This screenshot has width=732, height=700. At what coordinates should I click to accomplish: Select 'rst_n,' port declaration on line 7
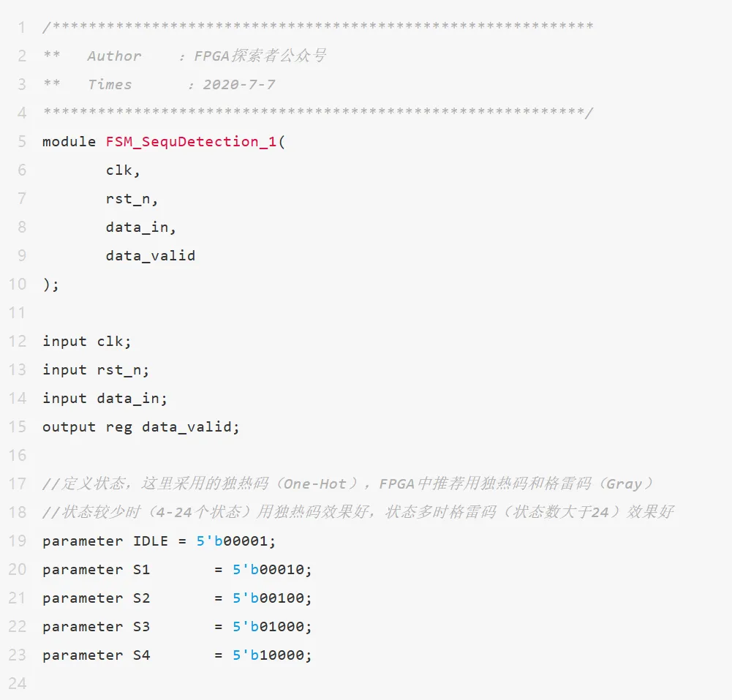tap(132, 199)
